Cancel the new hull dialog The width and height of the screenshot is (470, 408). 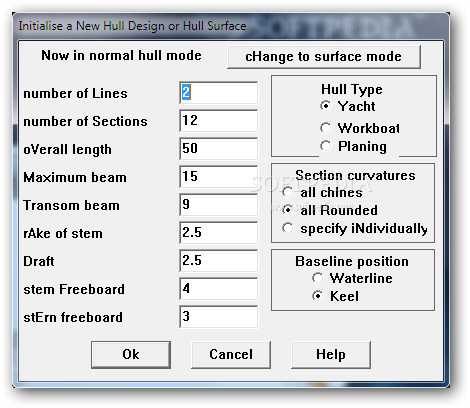click(231, 355)
